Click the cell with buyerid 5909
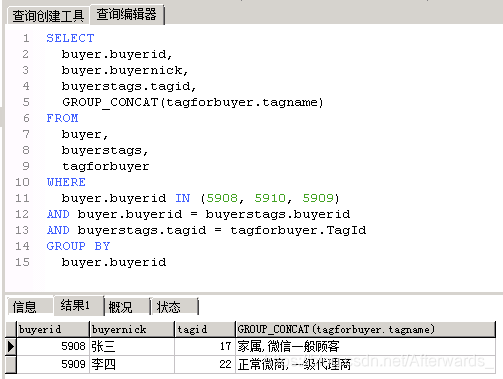This screenshot has width=503, height=379. click(x=53, y=364)
